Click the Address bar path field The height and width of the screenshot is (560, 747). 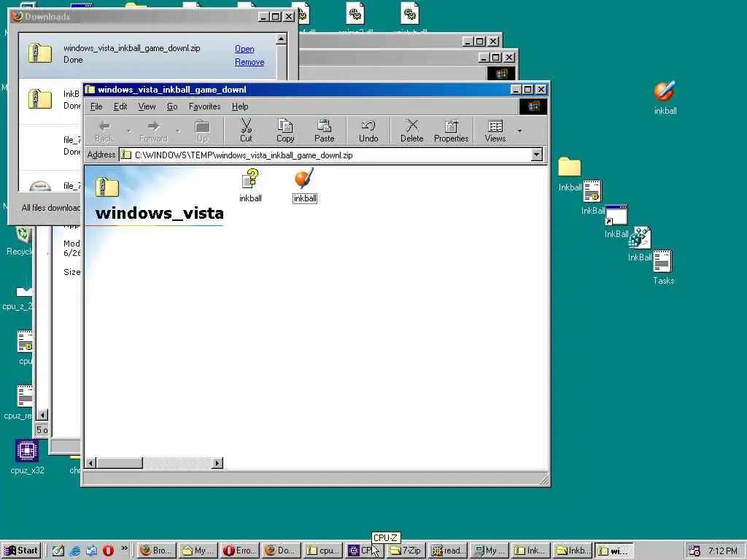pyautogui.click(x=325, y=155)
